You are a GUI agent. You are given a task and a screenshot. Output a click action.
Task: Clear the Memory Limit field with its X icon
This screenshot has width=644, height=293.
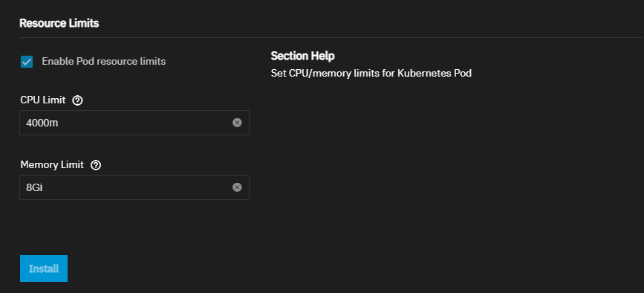tap(237, 187)
